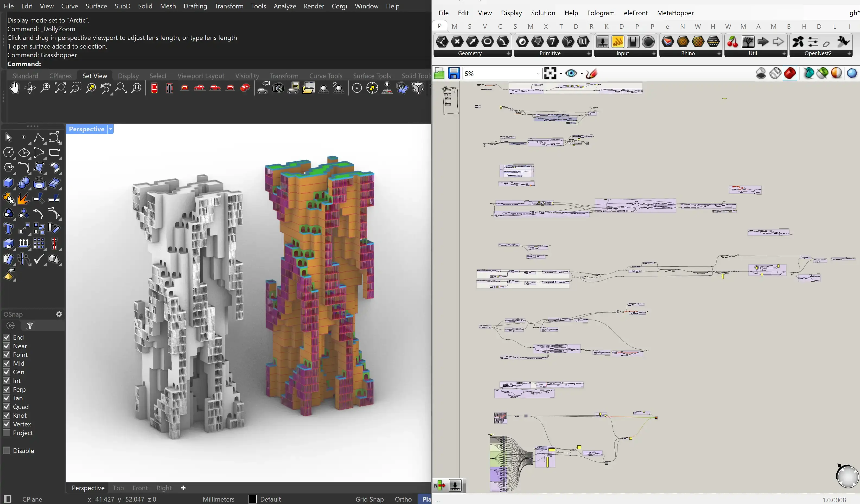Add a new viewport tab with plus button
Viewport: 860px width, 504px height.
(x=183, y=488)
